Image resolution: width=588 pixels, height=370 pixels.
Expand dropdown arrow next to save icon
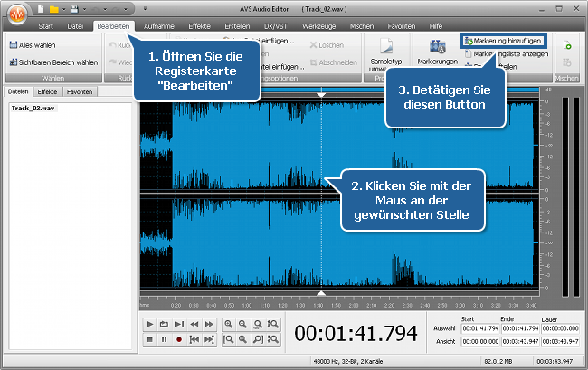coord(84,9)
